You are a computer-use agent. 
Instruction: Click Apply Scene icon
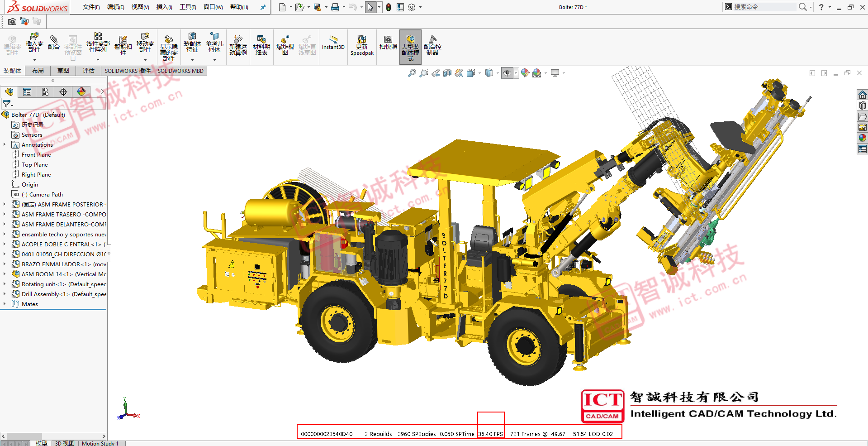click(537, 73)
